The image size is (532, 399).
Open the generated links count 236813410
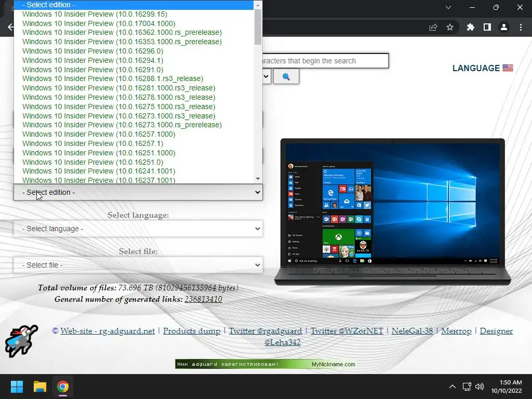203,299
